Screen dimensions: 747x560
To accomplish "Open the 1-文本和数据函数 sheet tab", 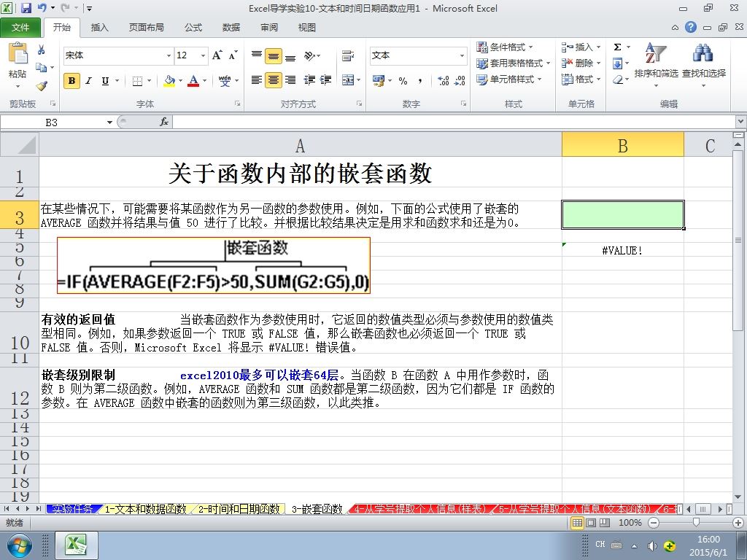I will [145, 509].
